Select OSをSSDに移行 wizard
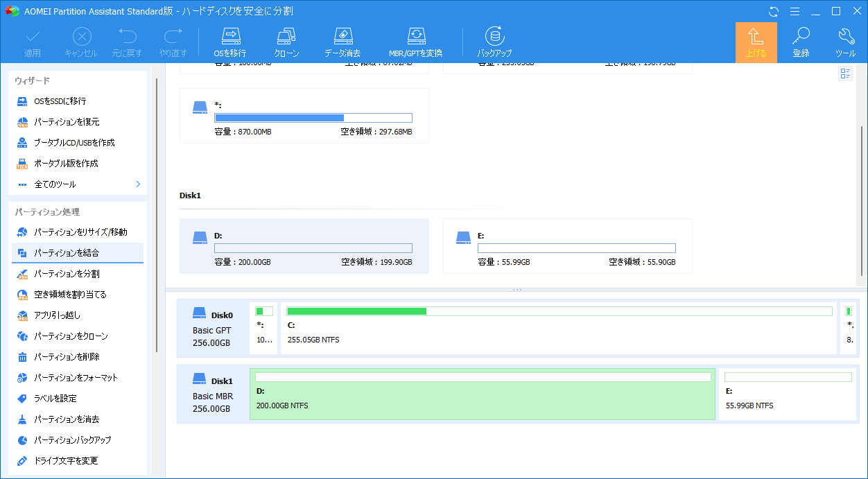Viewport: 868px width, 479px height. tap(79, 101)
